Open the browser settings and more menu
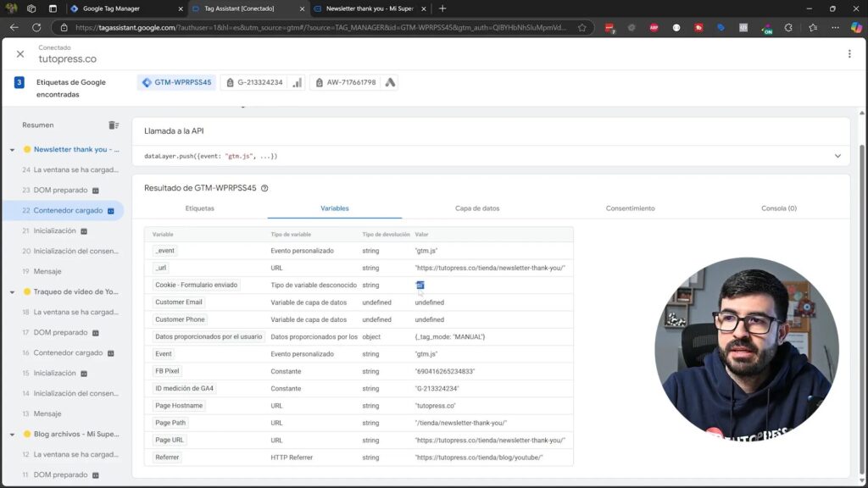 [x=835, y=28]
